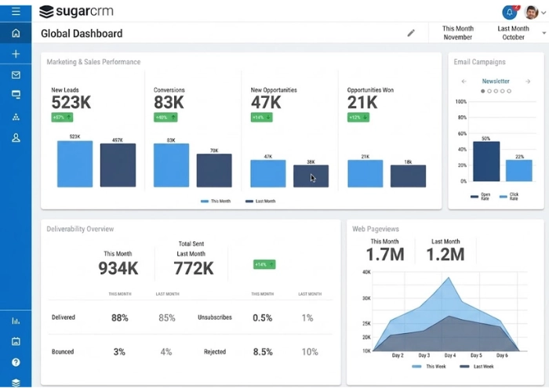Expand the month comparison dropdown arrow
Image resolution: width=549 pixels, height=392 pixels.
tap(544, 33)
